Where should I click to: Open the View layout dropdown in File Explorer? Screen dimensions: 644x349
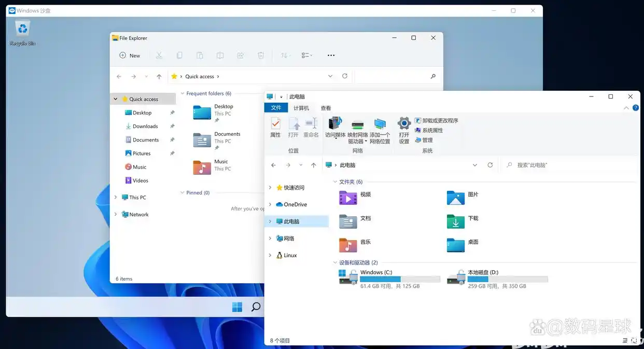click(307, 55)
